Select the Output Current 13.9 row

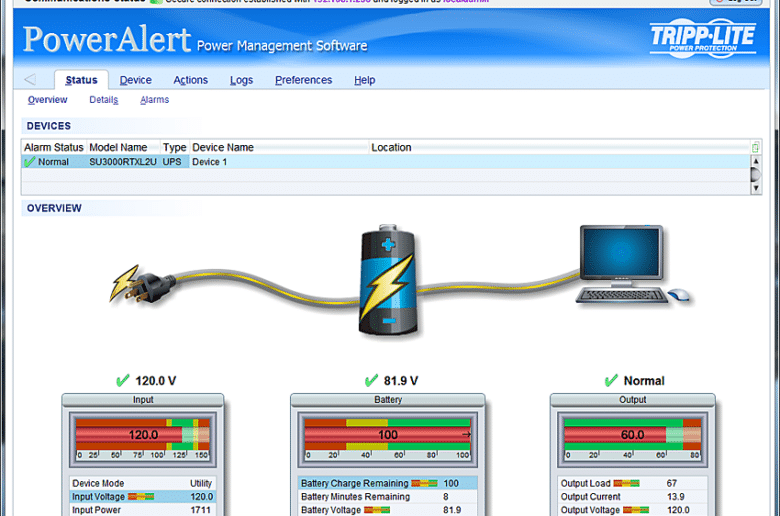tap(632, 497)
